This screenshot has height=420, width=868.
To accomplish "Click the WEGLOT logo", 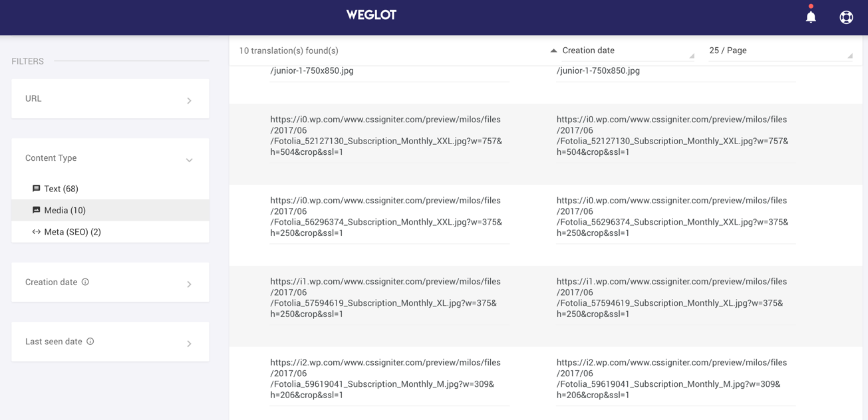I will tap(371, 15).
